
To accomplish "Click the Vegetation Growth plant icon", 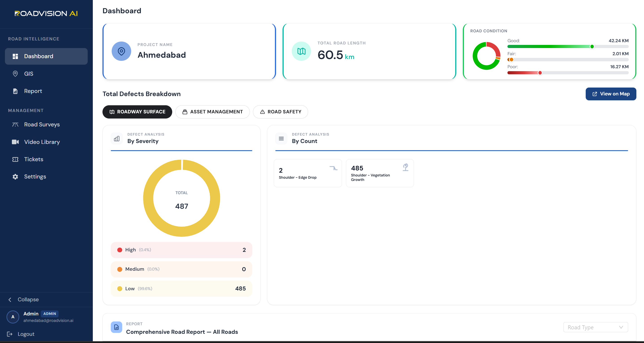I will click(405, 167).
